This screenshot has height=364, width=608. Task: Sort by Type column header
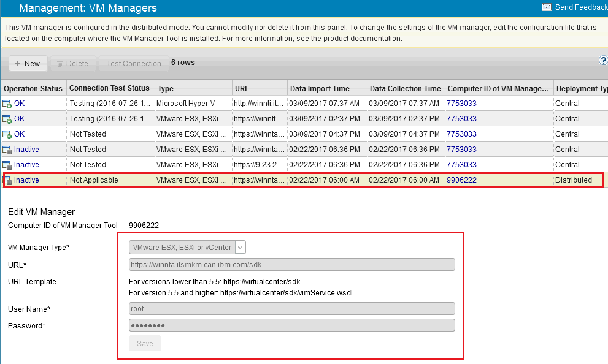(193, 89)
